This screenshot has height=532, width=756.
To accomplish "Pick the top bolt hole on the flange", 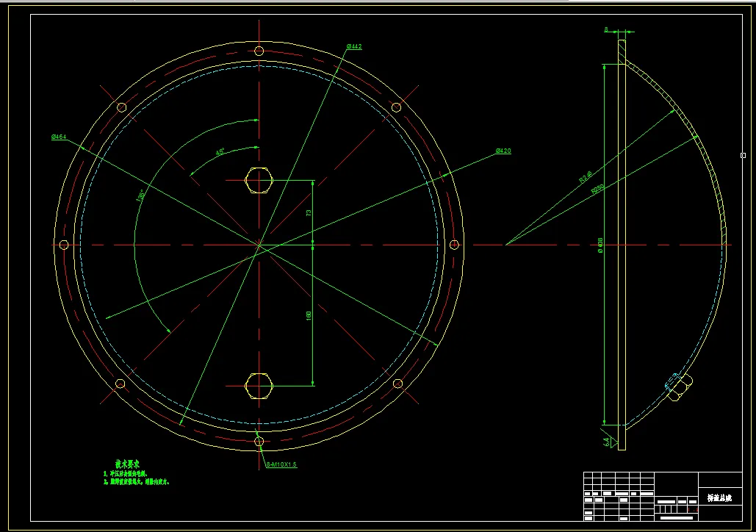I will (259, 51).
